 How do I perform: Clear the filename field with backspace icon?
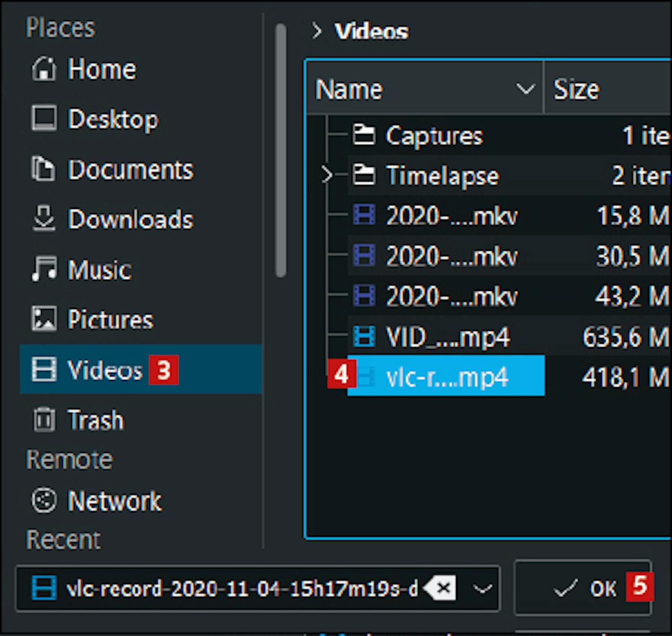click(x=440, y=588)
